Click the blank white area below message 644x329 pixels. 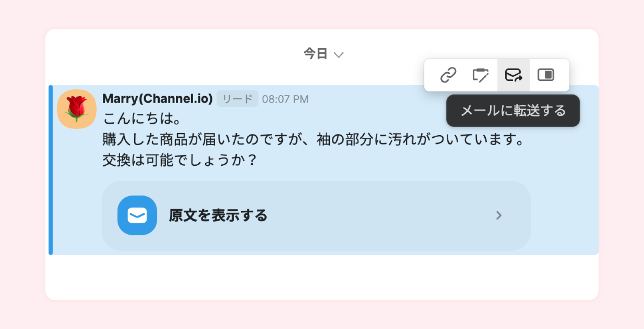pos(322,277)
